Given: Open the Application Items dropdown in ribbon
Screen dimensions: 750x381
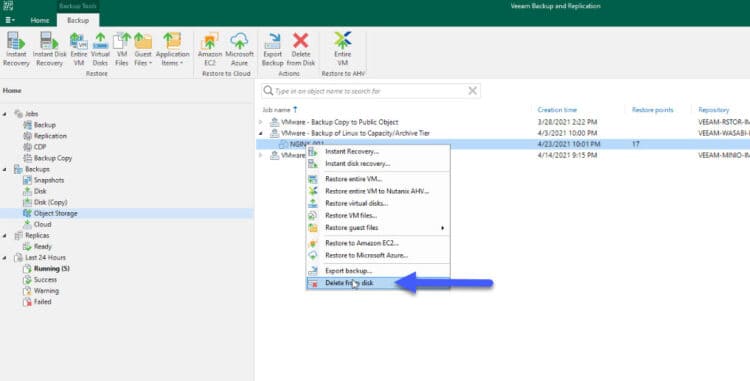Looking at the screenshot, I should pos(172,49).
